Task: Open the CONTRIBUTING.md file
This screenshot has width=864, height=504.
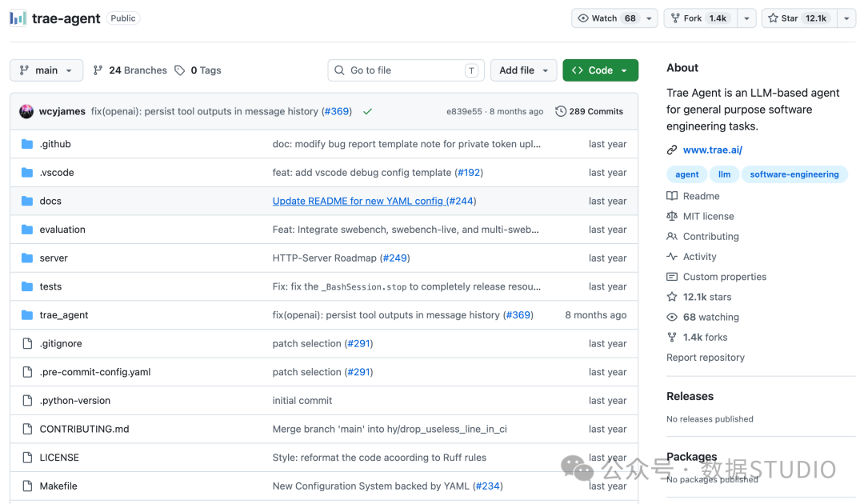Action: [x=84, y=429]
